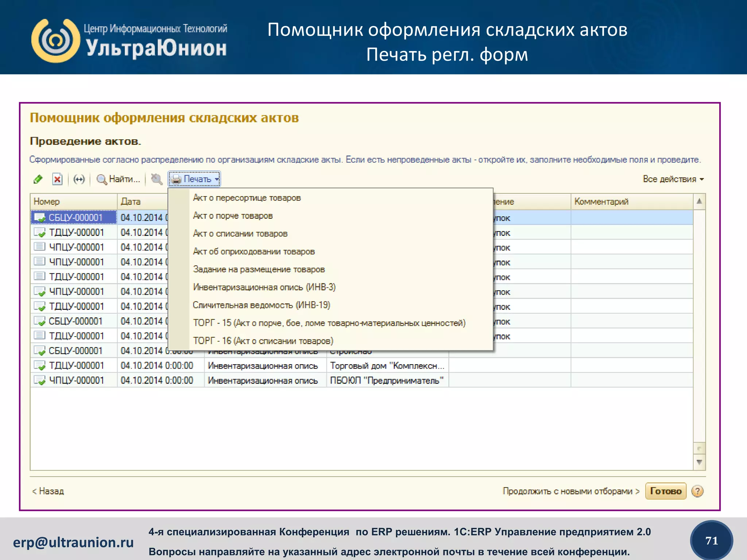
Task: Click the last row ЧПЦУ-000001 number cell
Action: (x=74, y=380)
